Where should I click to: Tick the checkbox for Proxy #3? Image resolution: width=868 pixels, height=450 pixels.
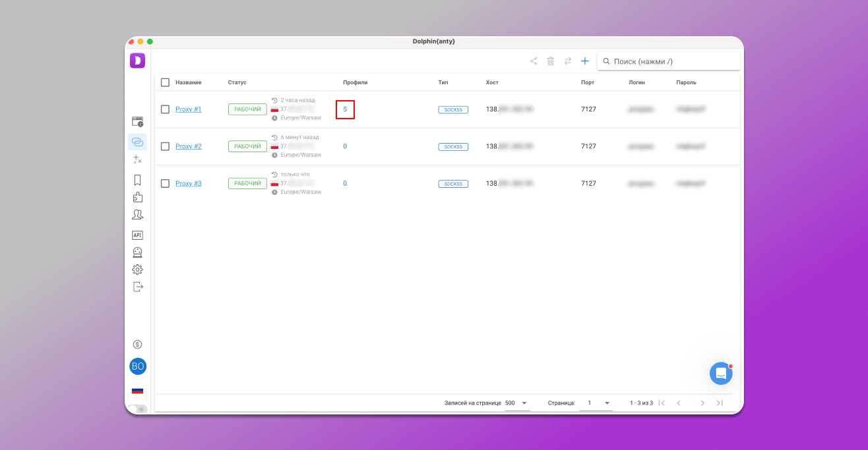[x=165, y=184]
